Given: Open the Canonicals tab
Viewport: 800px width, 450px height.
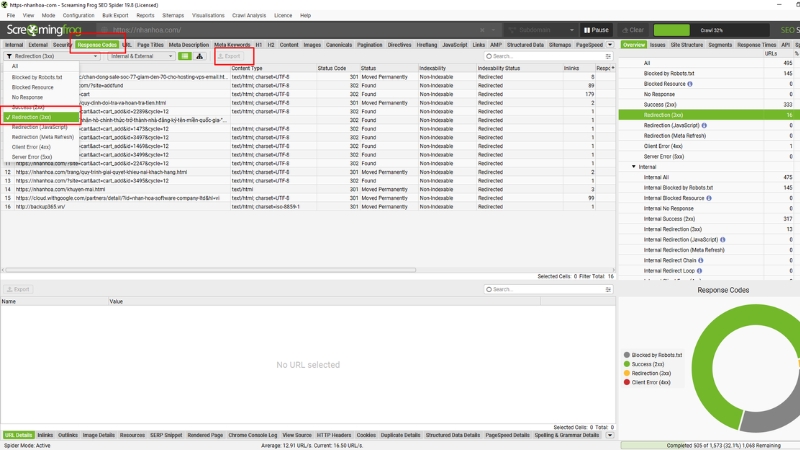Looking at the screenshot, I should coord(339,45).
